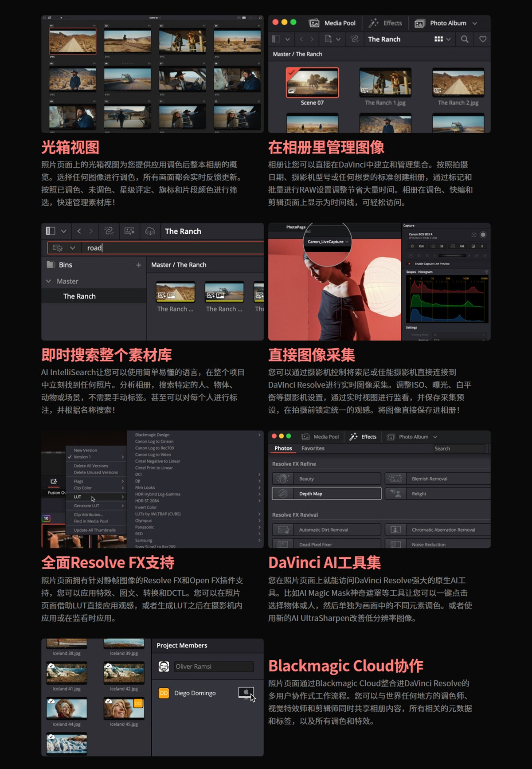Switch to the Favorites tab
This screenshot has height=769, width=532.
point(313,448)
